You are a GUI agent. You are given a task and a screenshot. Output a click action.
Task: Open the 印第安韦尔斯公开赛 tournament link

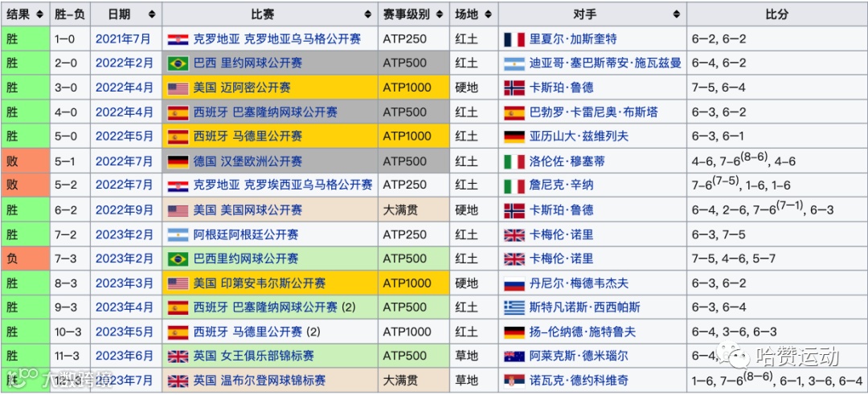tap(273, 283)
